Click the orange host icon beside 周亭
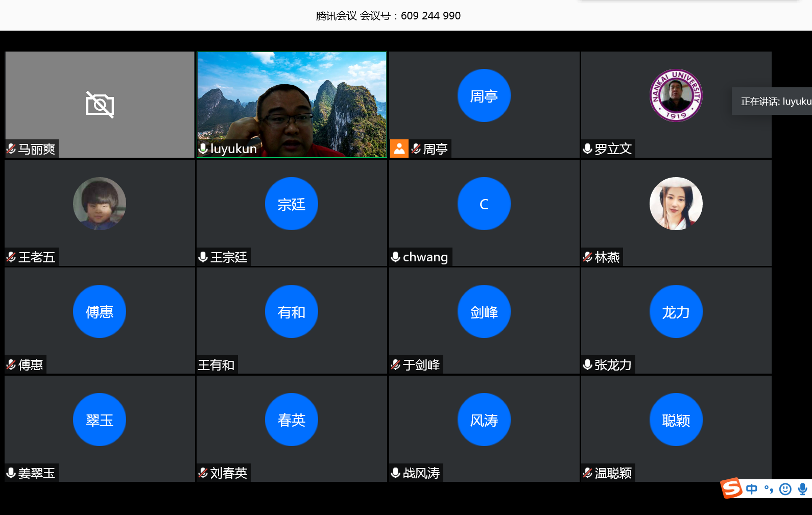The height and width of the screenshot is (515, 812). click(399, 149)
